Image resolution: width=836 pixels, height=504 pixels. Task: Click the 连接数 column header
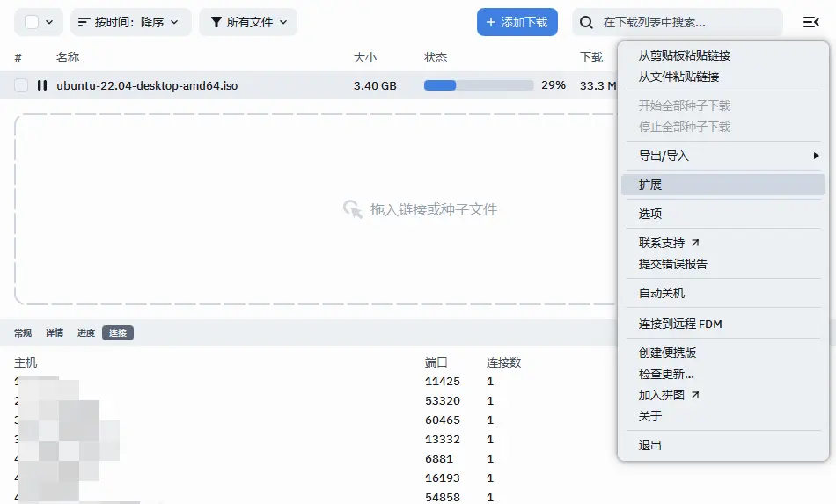click(x=504, y=362)
